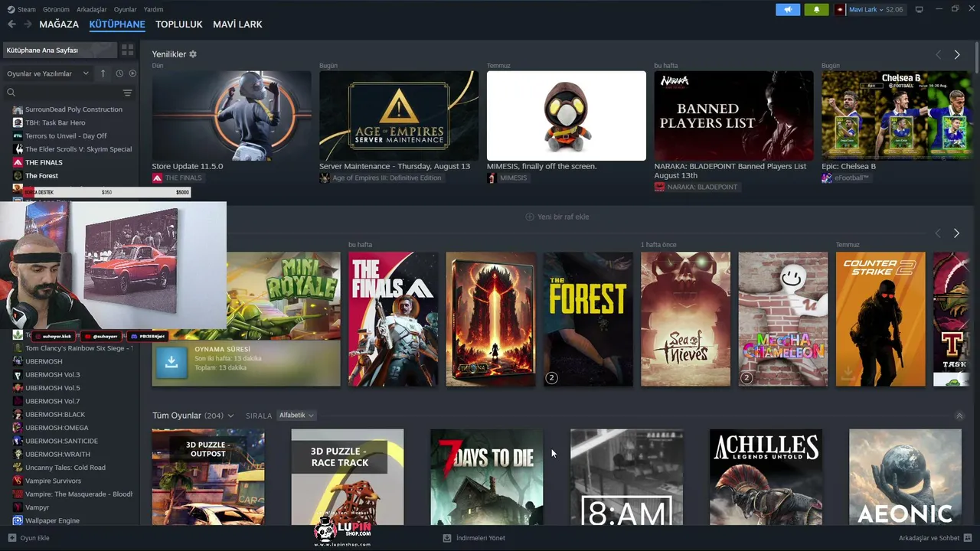Open Arkadaşlar ve Sohbet

click(x=936, y=538)
